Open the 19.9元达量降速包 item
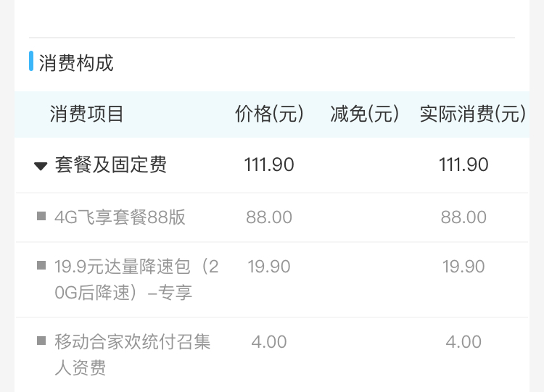Screen dimensions: 544x392 [x=136, y=280]
